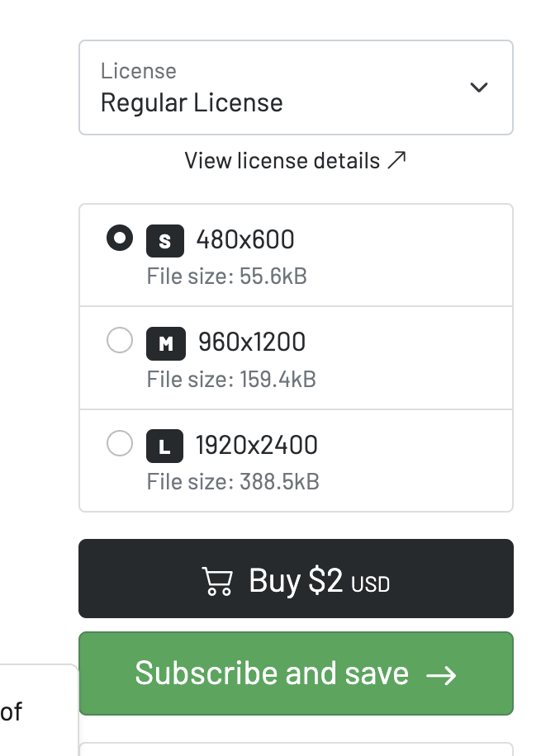Select the 480x600 small size radio button

pyautogui.click(x=120, y=239)
